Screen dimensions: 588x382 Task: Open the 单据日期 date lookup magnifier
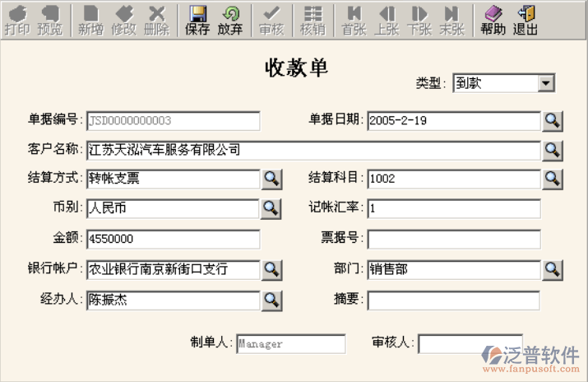tap(553, 120)
